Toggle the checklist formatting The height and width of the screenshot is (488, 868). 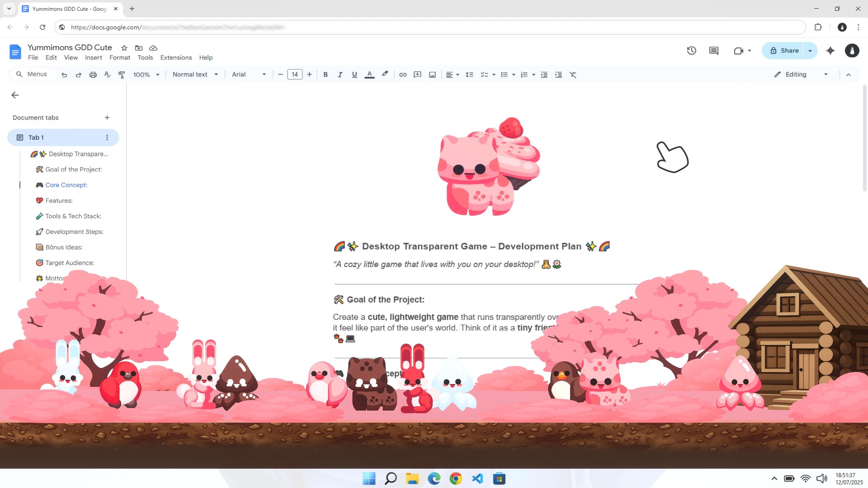[x=484, y=75]
